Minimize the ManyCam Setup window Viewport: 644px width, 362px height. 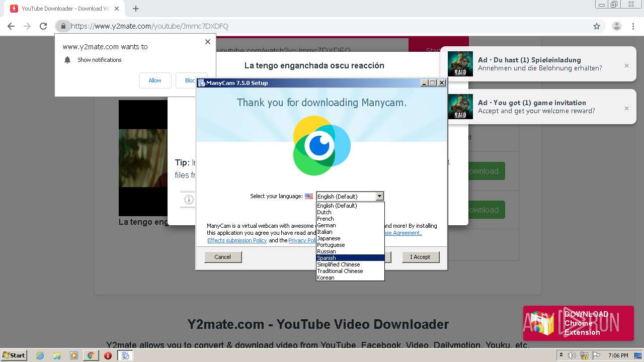(x=424, y=83)
